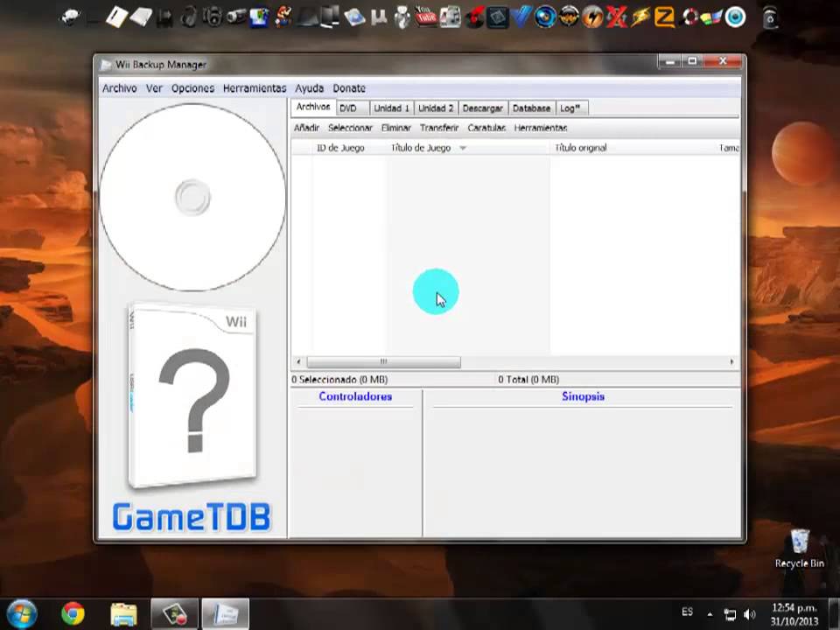The image size is (840, 630).
Task: Click the µTorrent icon in the top dock
Action: click(378, 17)
